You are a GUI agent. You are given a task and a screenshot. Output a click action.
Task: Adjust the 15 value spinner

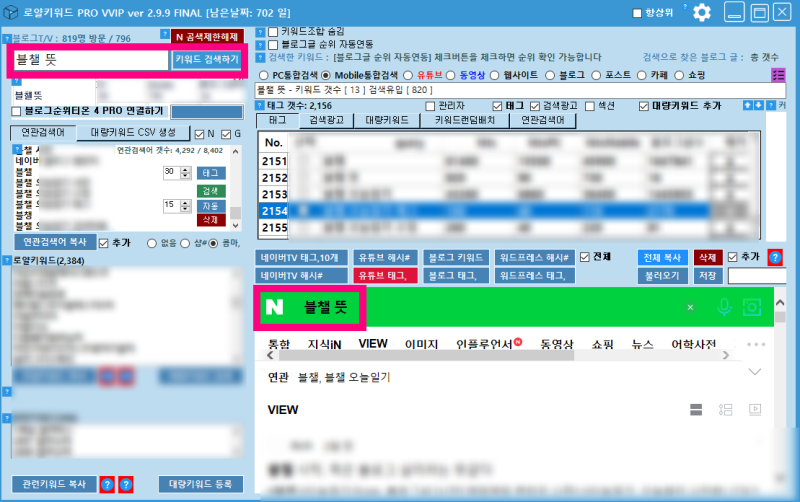point(186,206)
